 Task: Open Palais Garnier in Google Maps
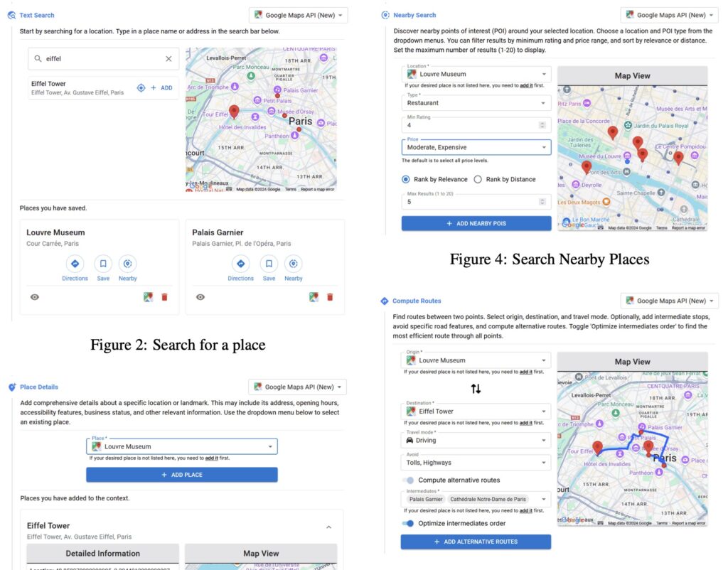314,297
